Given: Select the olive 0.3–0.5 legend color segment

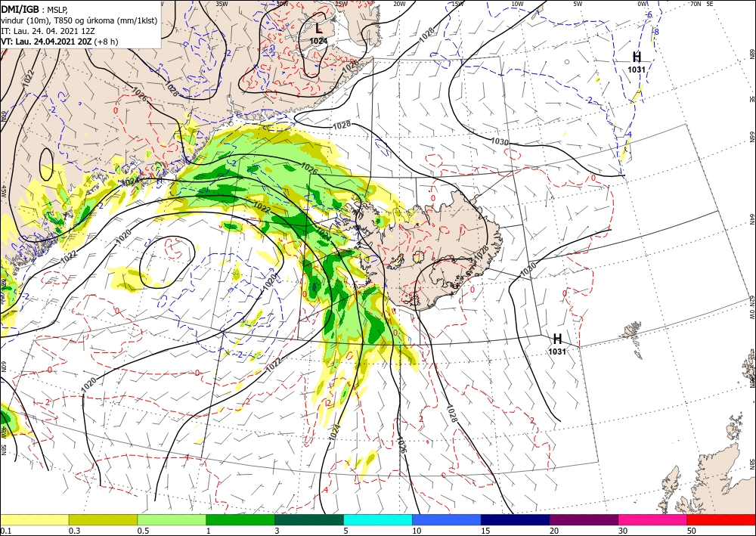Looking at the screenshot, I should click(103, 519).
